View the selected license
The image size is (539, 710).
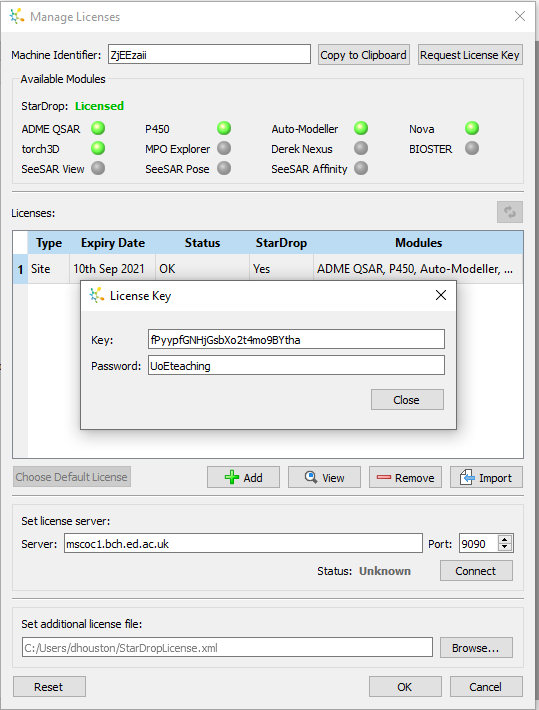324,477
